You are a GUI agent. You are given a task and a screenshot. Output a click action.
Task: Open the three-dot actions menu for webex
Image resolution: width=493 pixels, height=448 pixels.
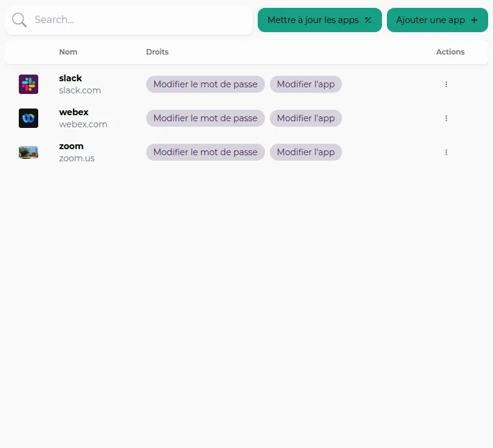[446, 118]
